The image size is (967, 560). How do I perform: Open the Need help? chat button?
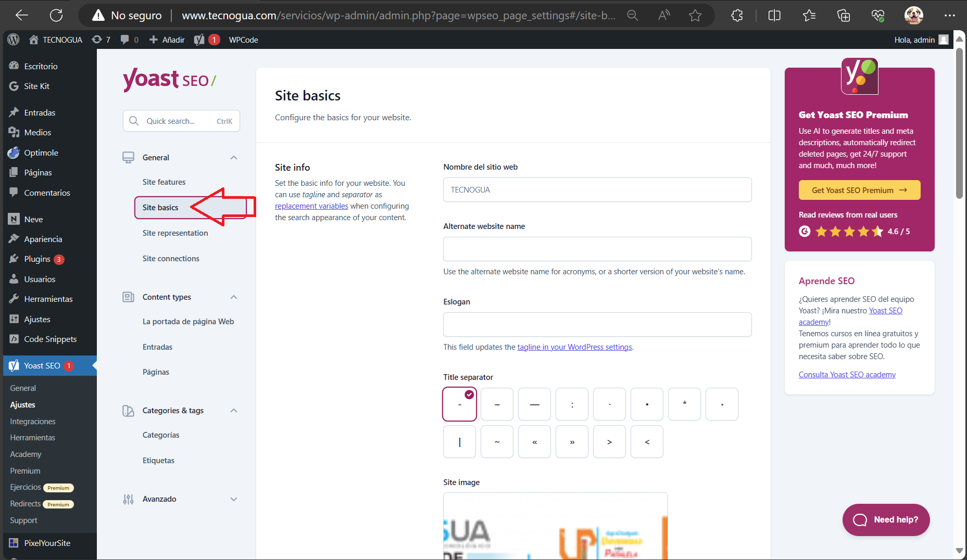pos(886,520)
